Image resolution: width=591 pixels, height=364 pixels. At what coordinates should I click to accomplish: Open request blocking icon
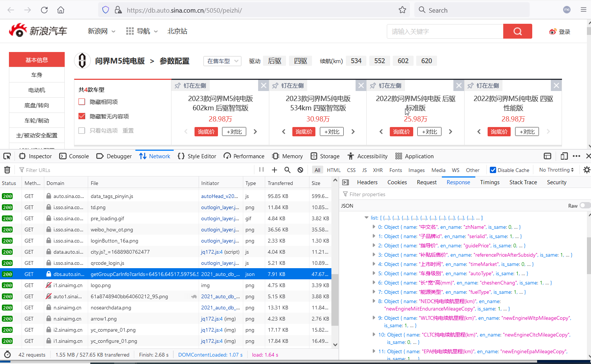[x=301, y=170]
